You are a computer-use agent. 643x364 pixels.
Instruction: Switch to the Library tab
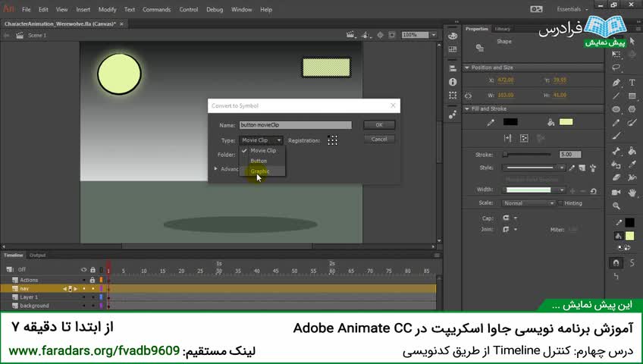coord(502,29)
